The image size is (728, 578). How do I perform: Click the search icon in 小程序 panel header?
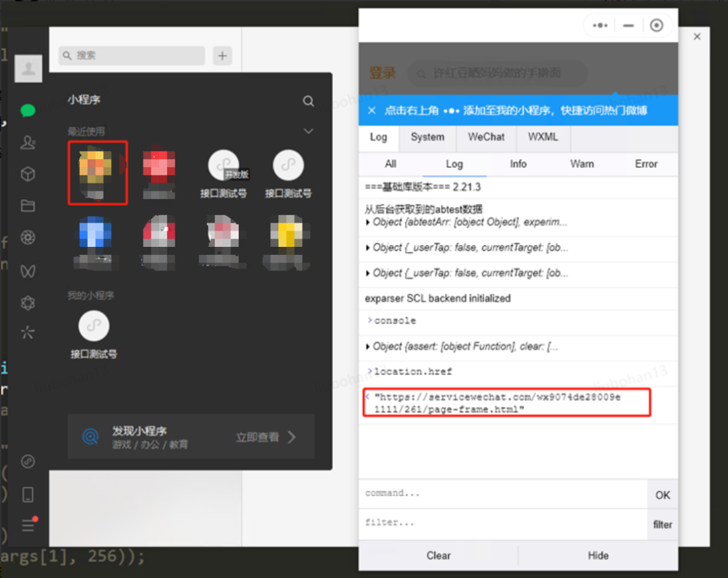tap(308, 100)
